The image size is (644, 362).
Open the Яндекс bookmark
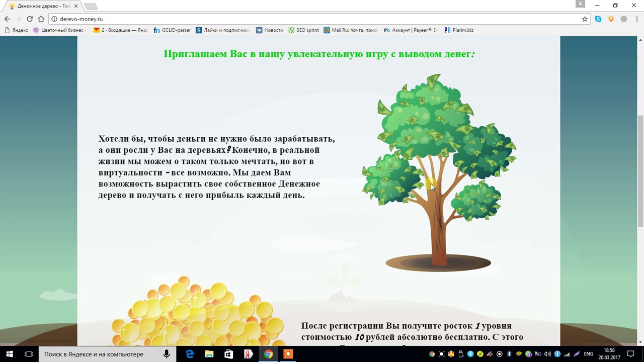tap(16, 30)
